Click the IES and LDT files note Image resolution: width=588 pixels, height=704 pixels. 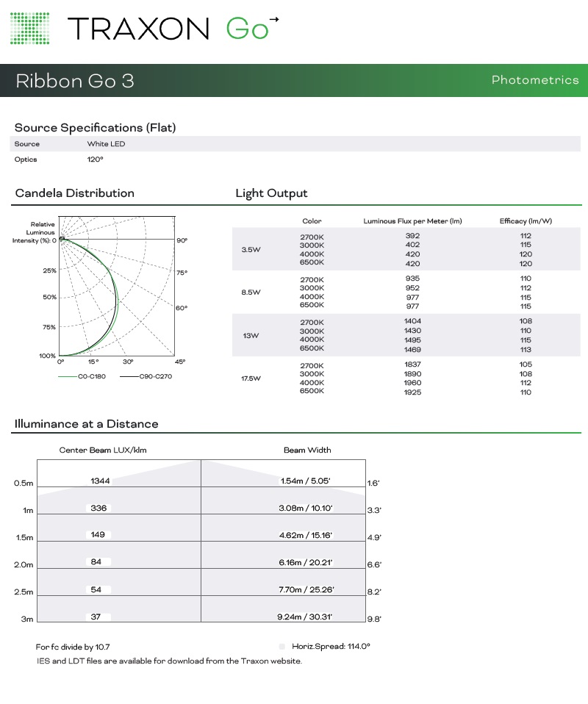pyautogui.click(x=169, y=661)
